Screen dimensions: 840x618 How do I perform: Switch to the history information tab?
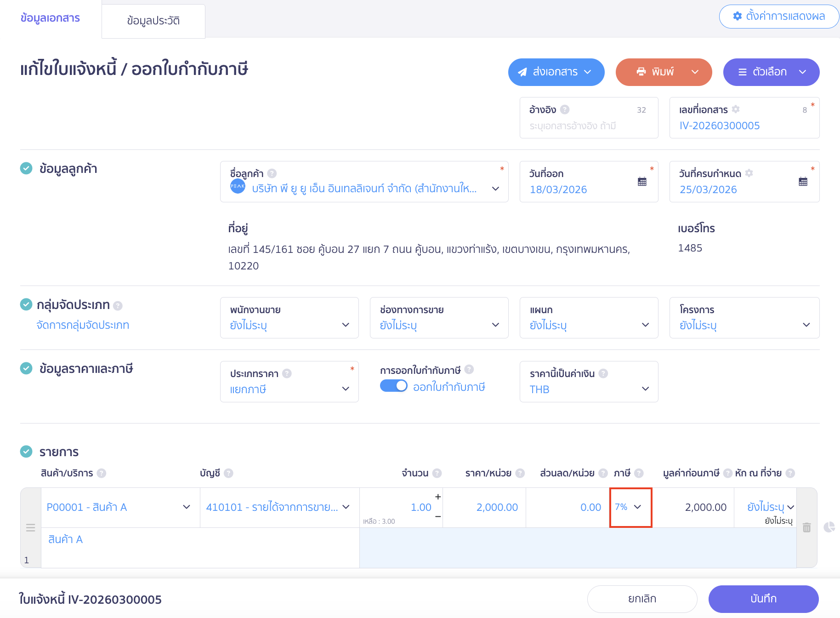click(153, 21)
